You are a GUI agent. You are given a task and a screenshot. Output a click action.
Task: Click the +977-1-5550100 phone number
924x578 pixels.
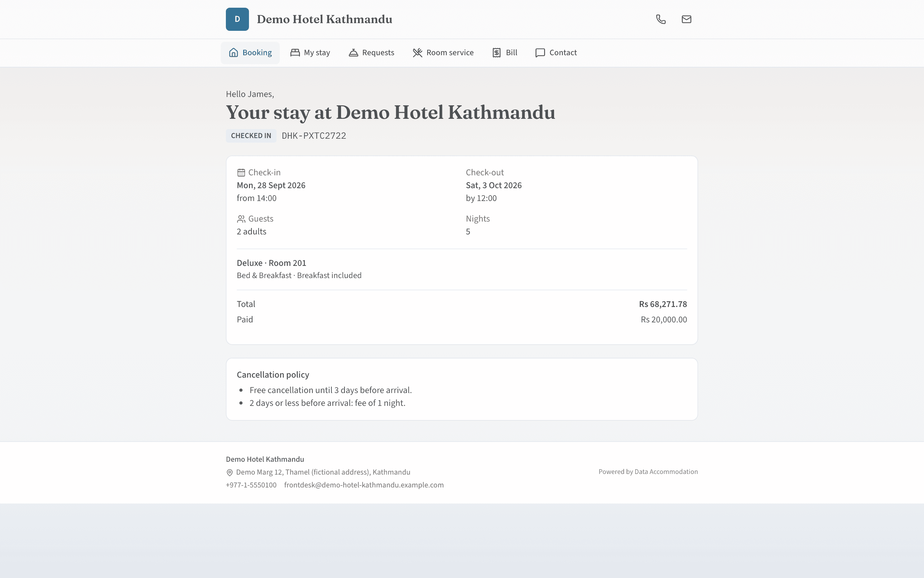pos(251,485)
